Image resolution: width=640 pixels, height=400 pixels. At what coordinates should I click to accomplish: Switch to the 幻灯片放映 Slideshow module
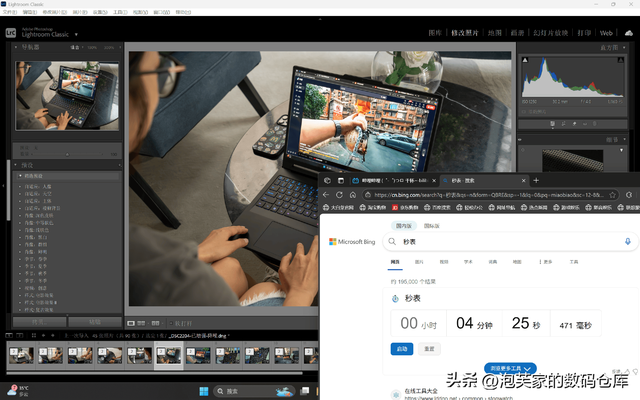(551, 33)
